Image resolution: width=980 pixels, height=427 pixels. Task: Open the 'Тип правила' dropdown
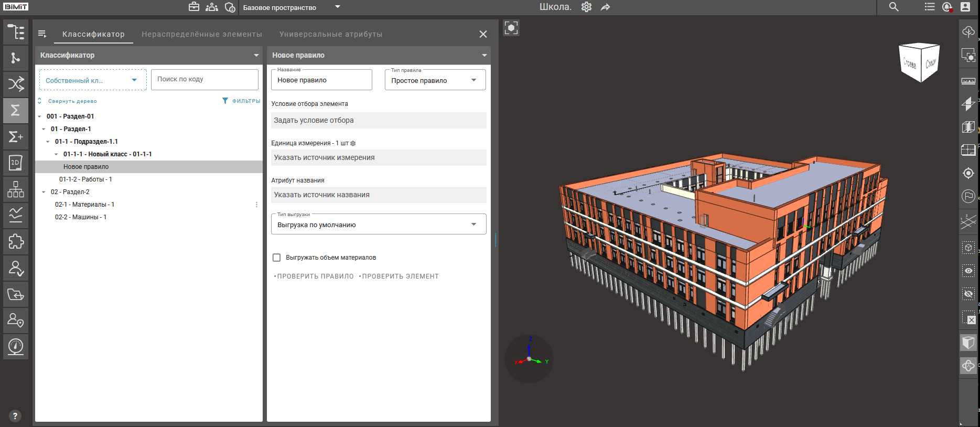435,80
